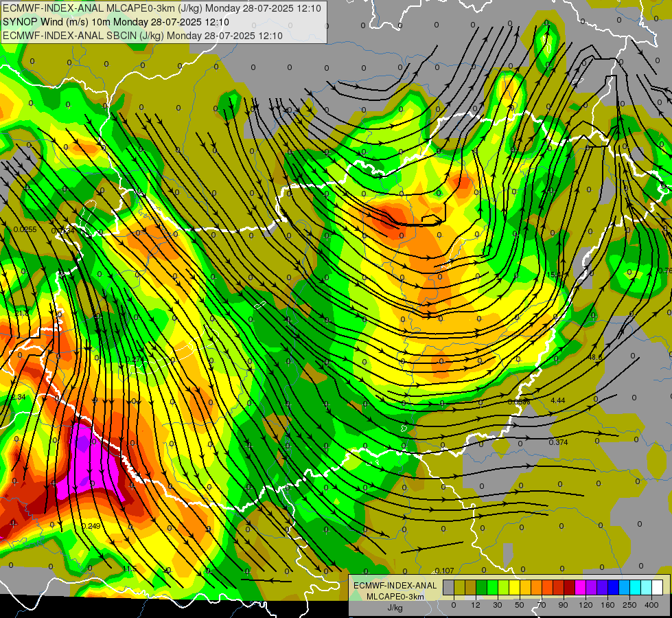Click the SYNOP Wind (m/s) 10m title line
Screen dimensions: 672x618
click(116, 22)
